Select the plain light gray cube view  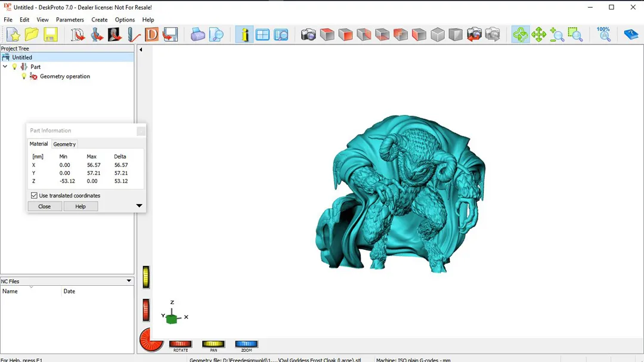(438, 35)
